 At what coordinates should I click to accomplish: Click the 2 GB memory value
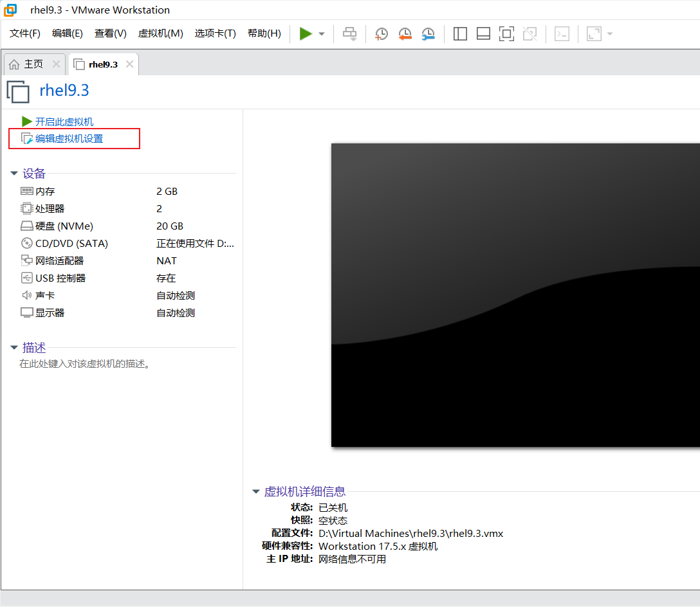(167, 192)
